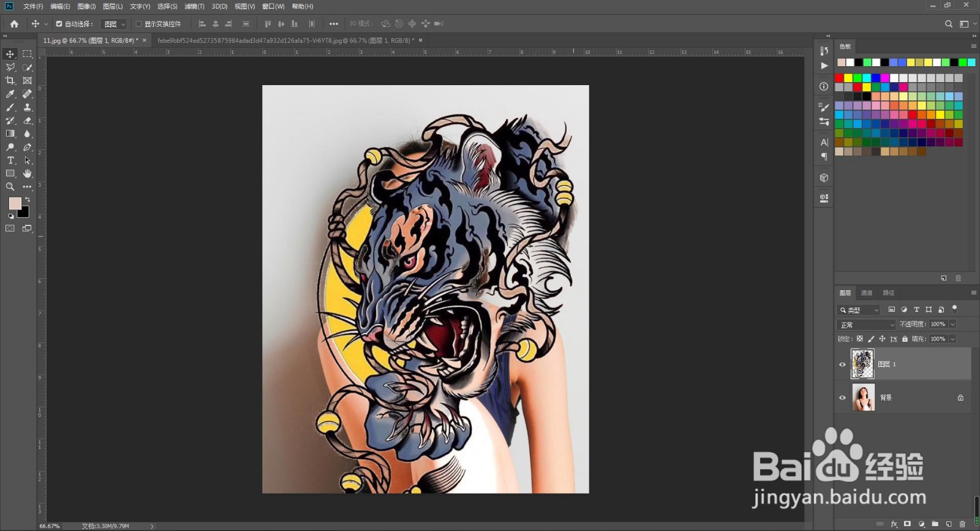
Task: Switch to the 通道 tab
Action: tap(867, 293)
